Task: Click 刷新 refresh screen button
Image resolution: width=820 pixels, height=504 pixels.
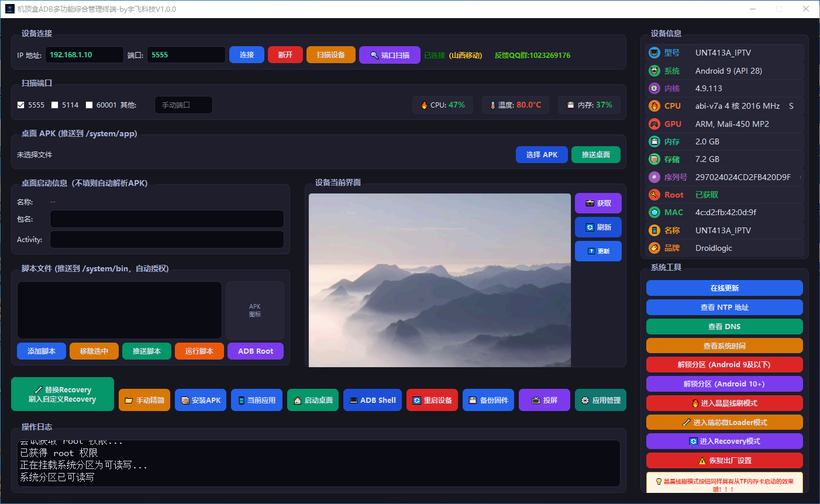Action: (x=598, y=227)
